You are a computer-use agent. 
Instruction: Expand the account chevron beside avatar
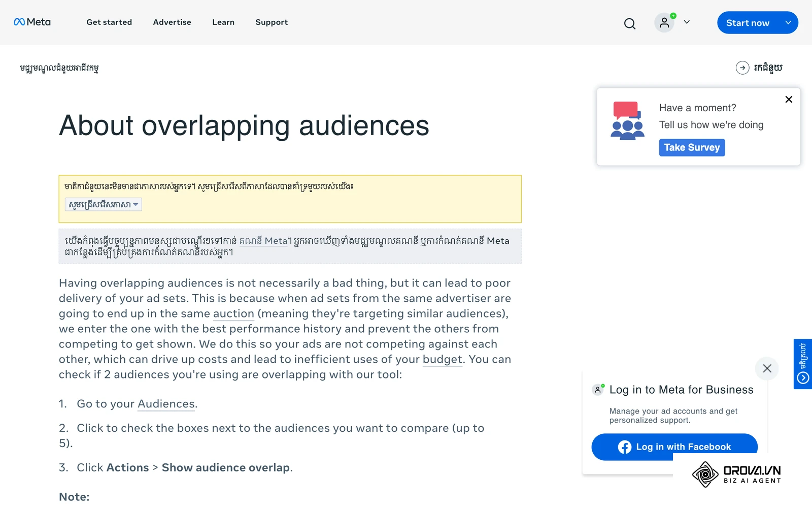(x=687, y=22)
